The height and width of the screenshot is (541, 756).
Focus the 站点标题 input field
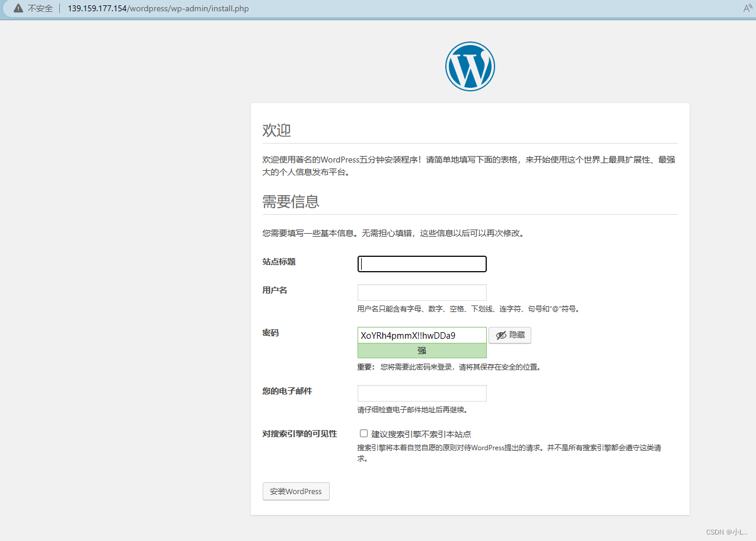(422, 264)
